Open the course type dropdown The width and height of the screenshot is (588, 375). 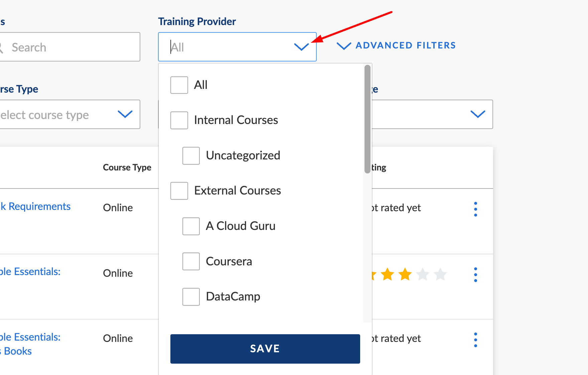tap(70, 114)
